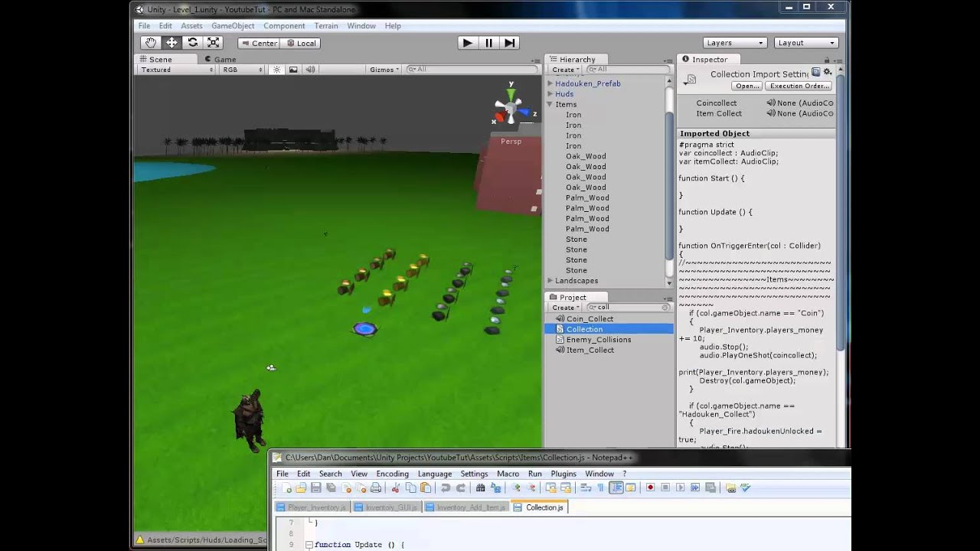The height and width of the screenshot is (551, 980).
Task: Click the Hierarchy search field
Action: pyautogui.click(x=629, y=70)
